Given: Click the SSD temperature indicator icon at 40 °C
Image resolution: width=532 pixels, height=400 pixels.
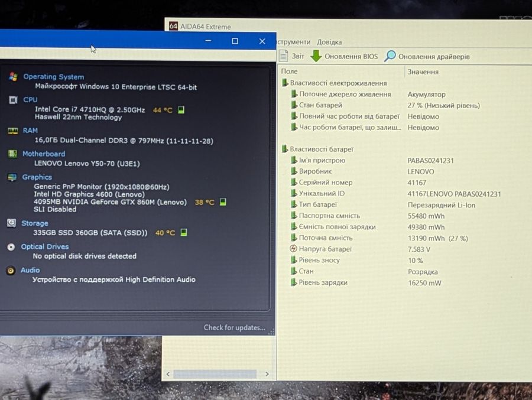Looking at the screenshot, I should click(x=184, y=232).
